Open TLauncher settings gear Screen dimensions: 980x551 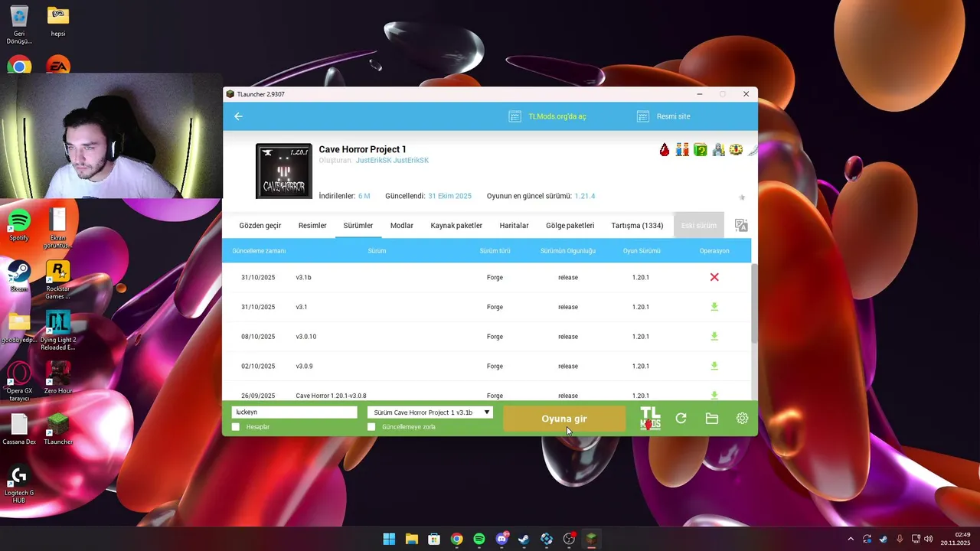click(x=742, y=419)
